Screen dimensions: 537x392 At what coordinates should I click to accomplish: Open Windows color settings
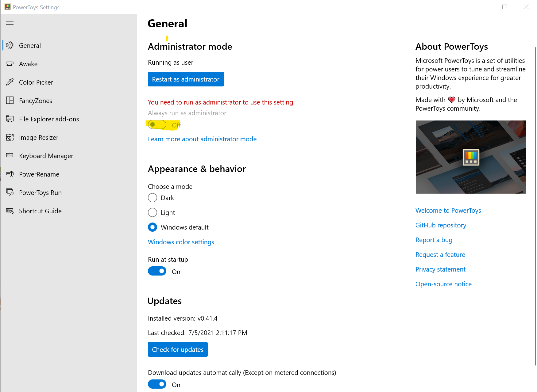click(x=181, y=242)
